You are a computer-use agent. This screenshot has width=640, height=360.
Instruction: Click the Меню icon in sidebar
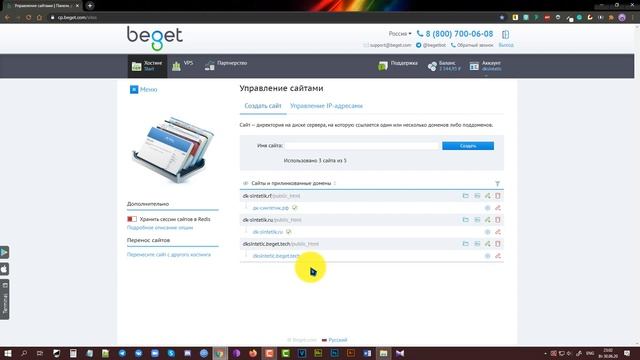[134, 89]
